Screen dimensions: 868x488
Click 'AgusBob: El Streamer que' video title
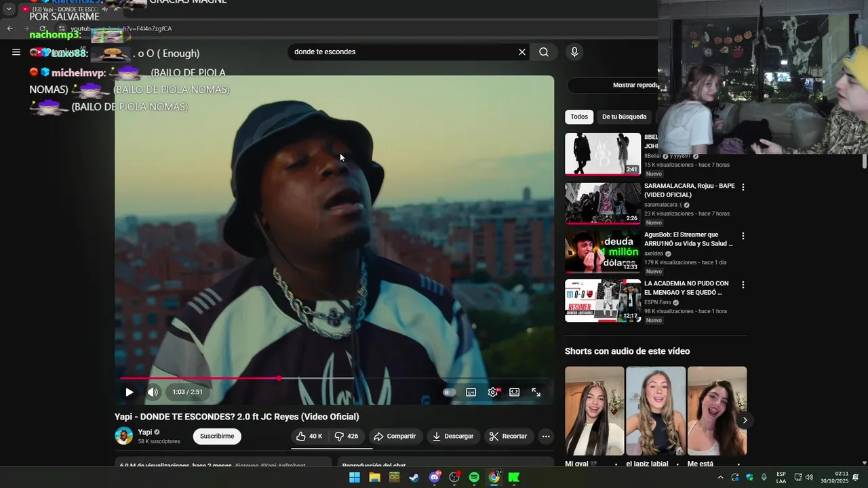coord(688,239)
